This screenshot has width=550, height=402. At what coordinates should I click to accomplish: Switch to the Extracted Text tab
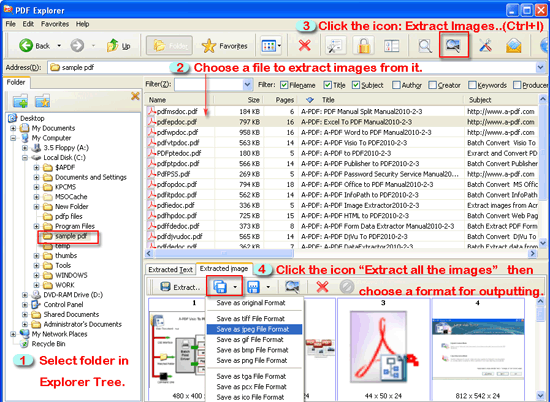point(170,269)
